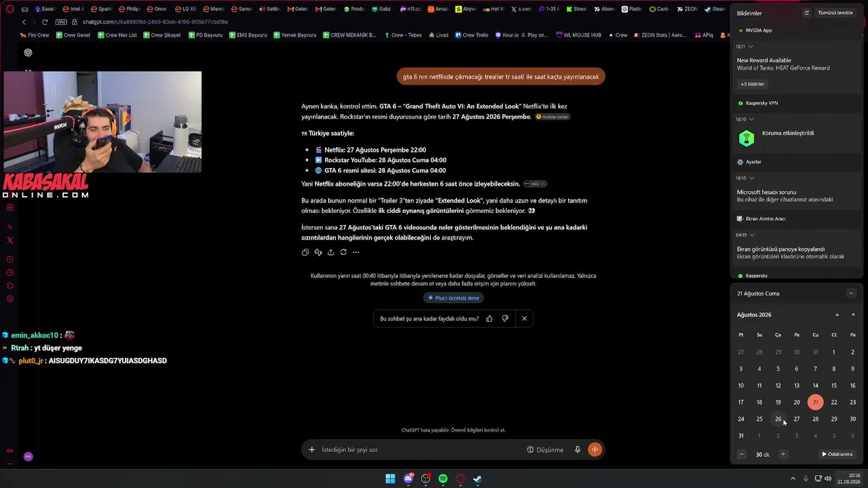Expand the 04:19 Ekran Alıntısı notification chevron
The height and width of the screenshot is (488, 868).
[752, 235]
